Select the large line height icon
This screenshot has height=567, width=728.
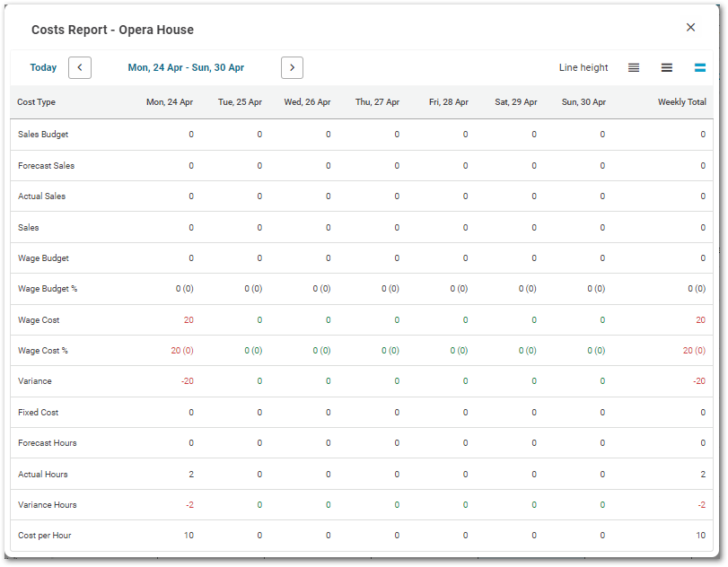(x=699, y=67)
